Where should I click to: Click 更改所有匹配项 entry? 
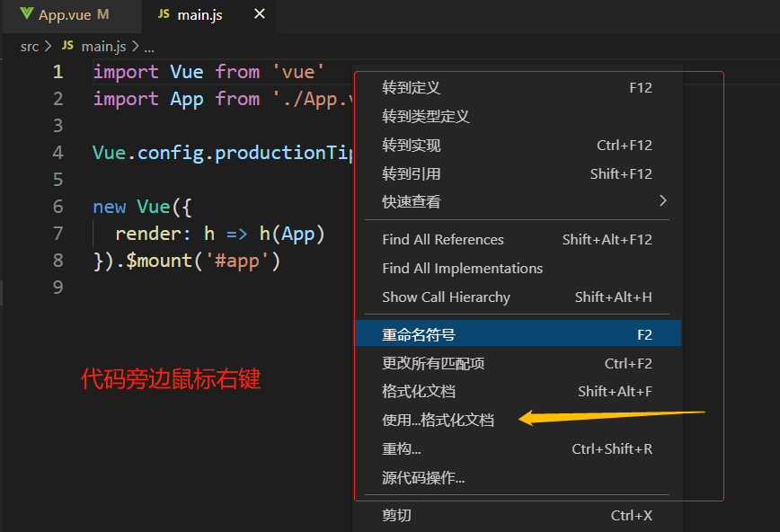click(x=433, y=364)
